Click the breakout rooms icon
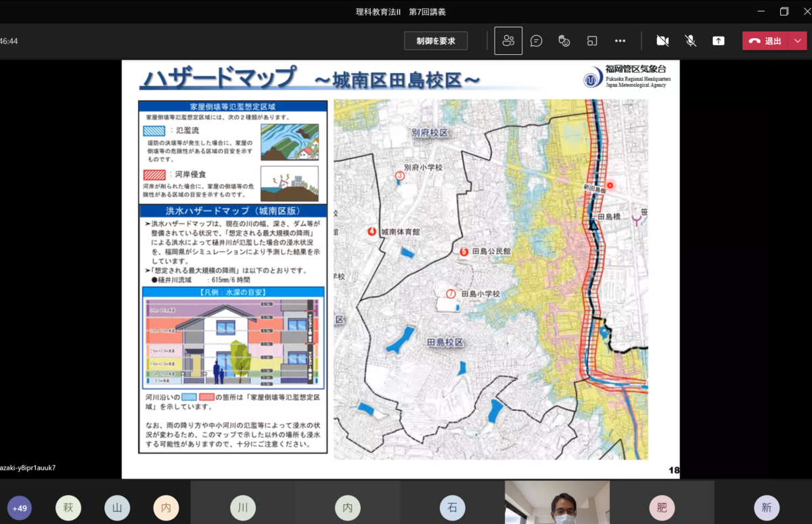Image resolution: width=812 pixels, height=524 pixels. coord(592,41)
